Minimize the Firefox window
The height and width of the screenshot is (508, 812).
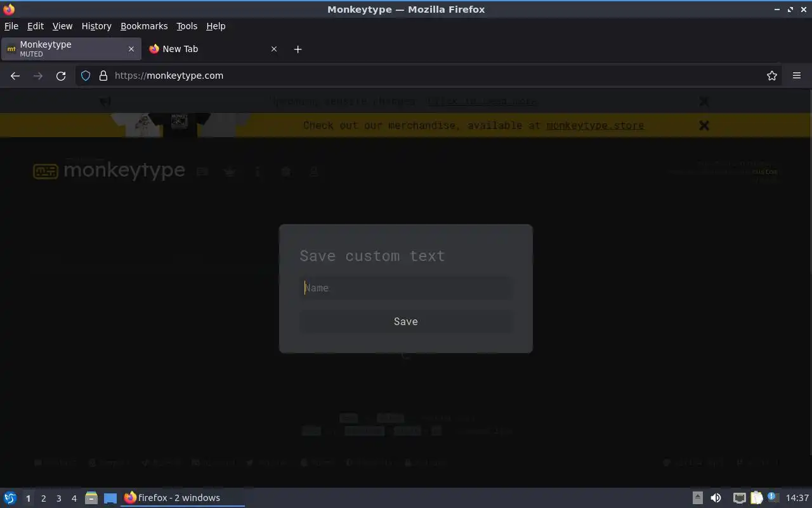[x=777, y=10]
